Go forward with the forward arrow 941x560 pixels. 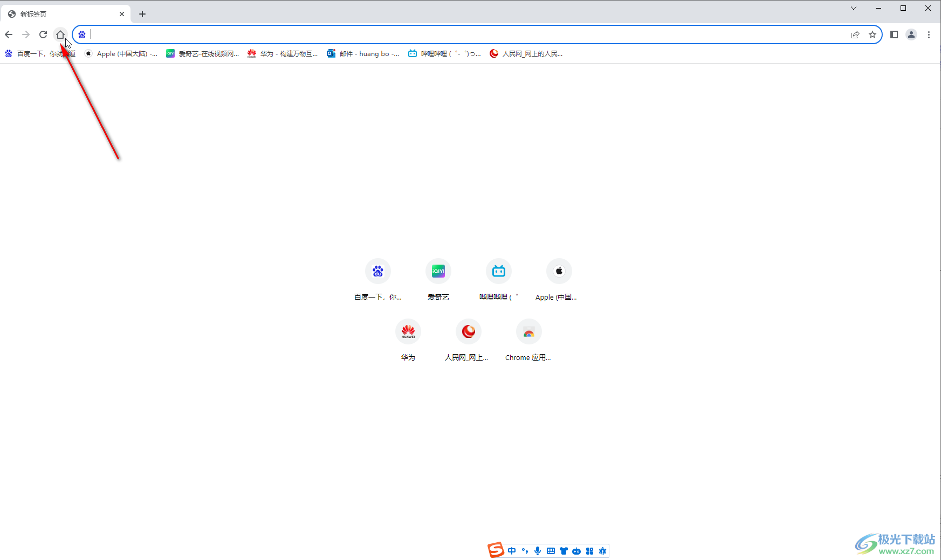point(26,34)
